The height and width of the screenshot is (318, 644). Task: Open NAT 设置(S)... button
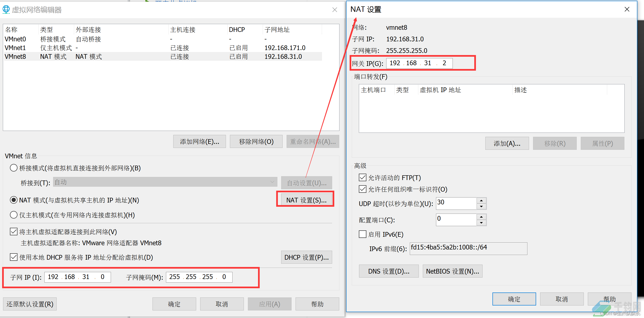(x=306, y=200)
